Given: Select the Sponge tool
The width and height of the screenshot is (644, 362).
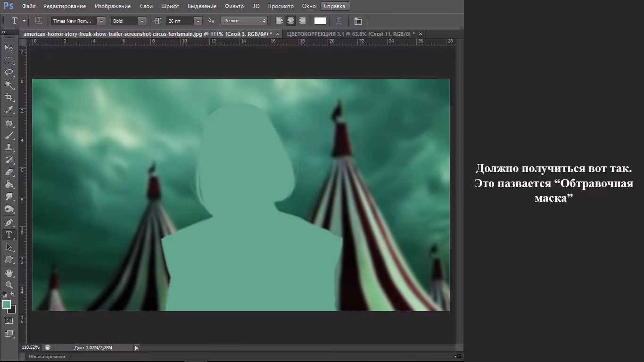Looking at the screenshot, I should tap(9, 209).
